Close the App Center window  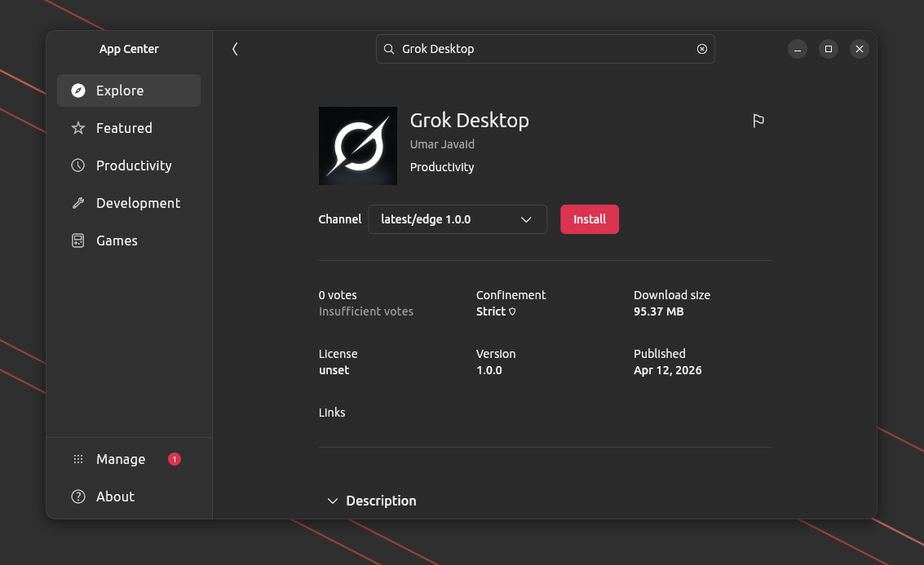click(860, 49)
